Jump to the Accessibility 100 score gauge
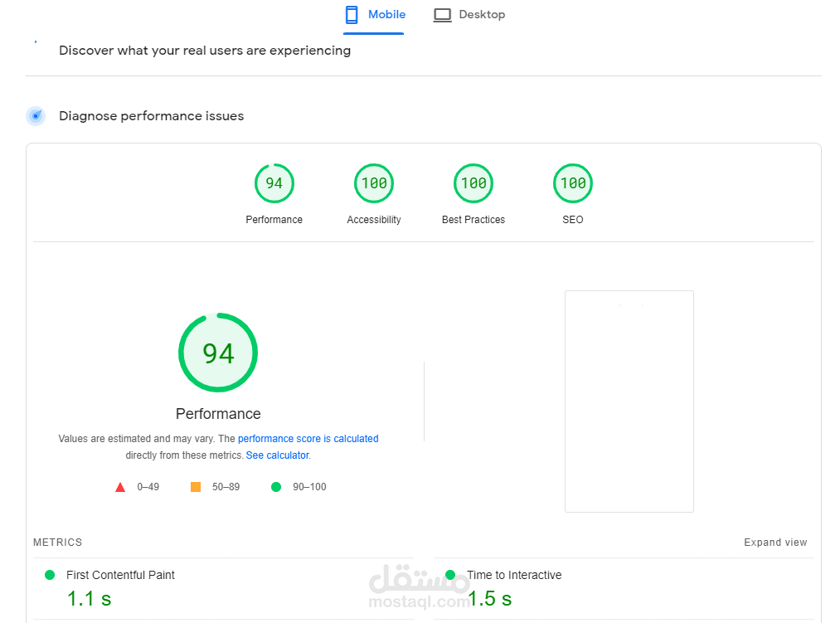This screenshot has height=623, width=840. coord(374,184)
